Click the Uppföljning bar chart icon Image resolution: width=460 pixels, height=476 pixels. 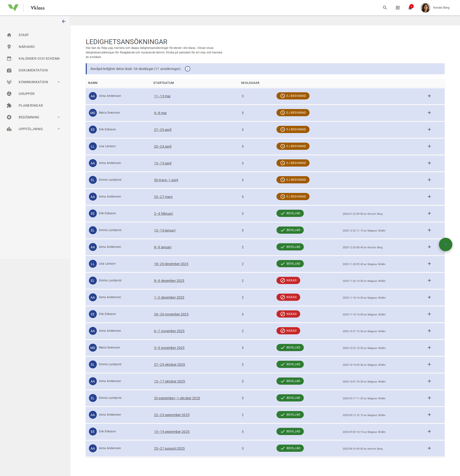pyautogui.click(x=9, y=129)
